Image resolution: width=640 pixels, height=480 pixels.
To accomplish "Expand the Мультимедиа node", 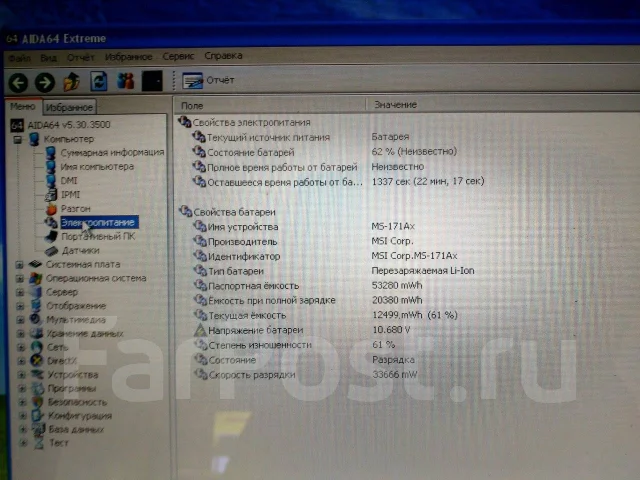I will tap(20, 320).
